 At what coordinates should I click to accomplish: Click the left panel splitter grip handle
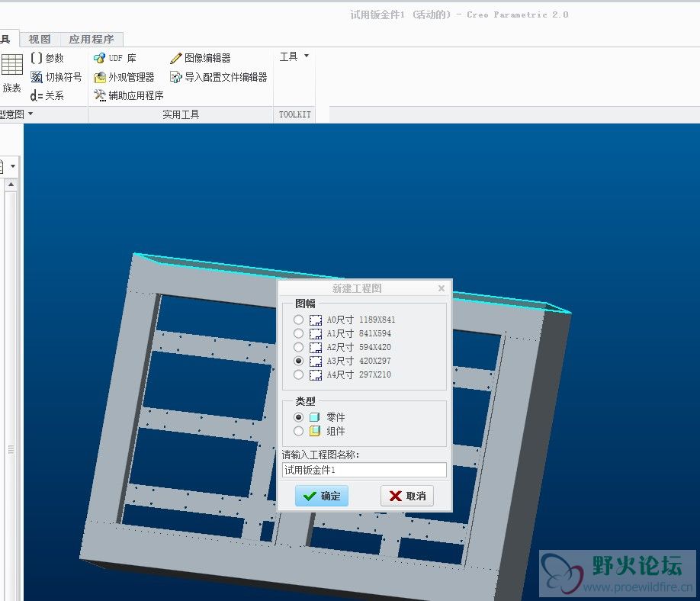point(11,449)
